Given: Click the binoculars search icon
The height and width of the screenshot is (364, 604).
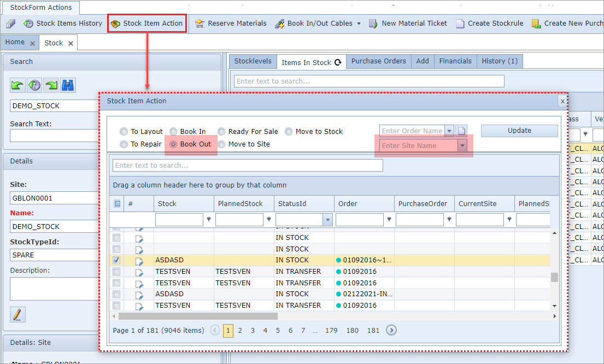Looking at the screenshot, I should 68,85.
